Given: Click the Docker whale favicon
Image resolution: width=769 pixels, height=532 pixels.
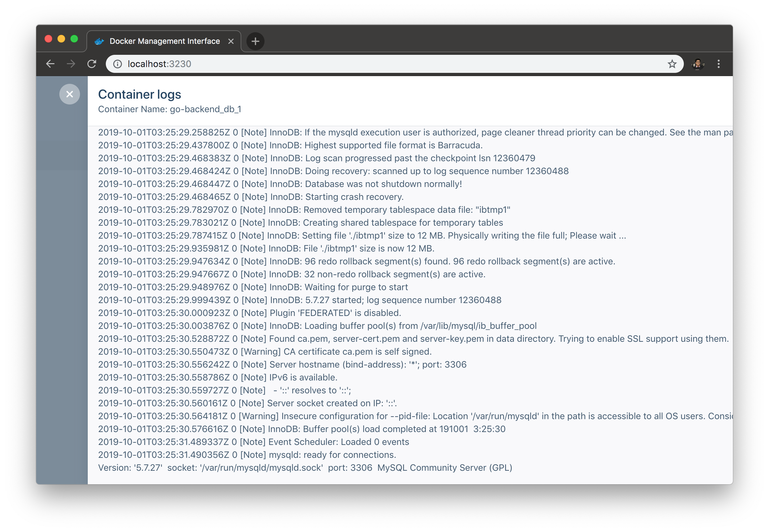Looking at the screenshot, I should tap(99, 41).
